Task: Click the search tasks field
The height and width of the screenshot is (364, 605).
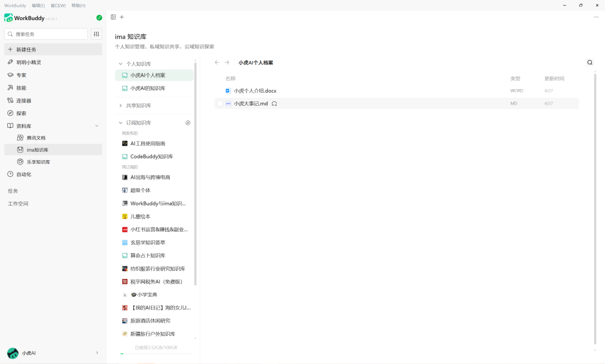Action: [46, 34]
